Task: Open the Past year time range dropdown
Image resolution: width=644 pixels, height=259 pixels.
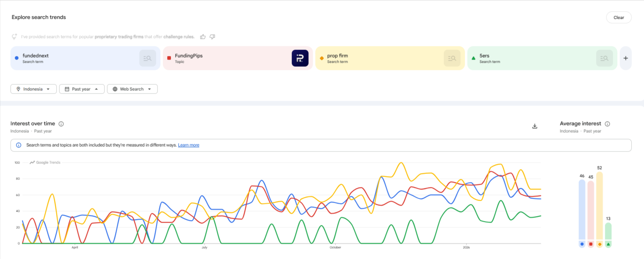Action: 82,89
